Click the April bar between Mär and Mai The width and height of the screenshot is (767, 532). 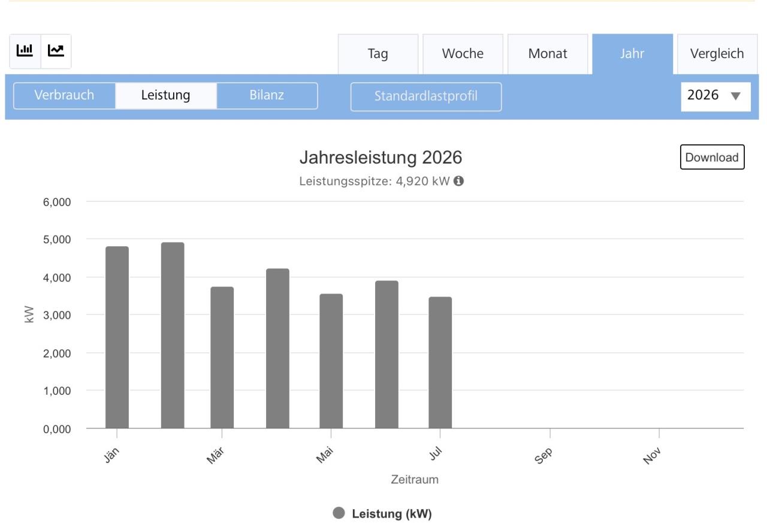point(278,349)
